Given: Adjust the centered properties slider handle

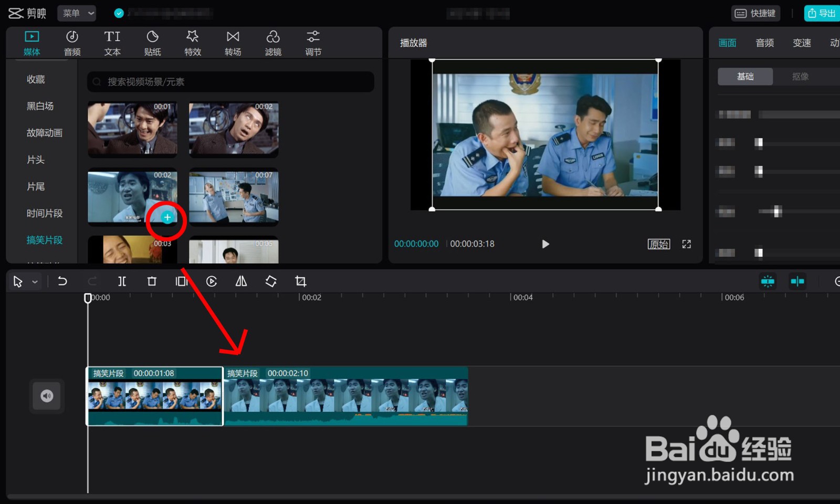Looking at the screenshot, I should (x=778, y=212).
